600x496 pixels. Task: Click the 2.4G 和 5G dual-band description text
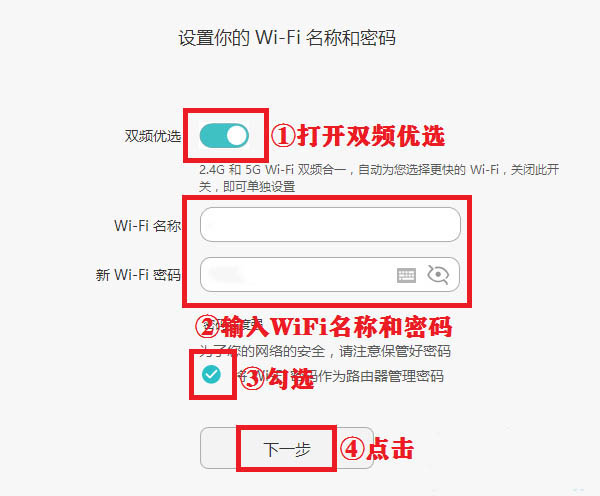[379, 178]
